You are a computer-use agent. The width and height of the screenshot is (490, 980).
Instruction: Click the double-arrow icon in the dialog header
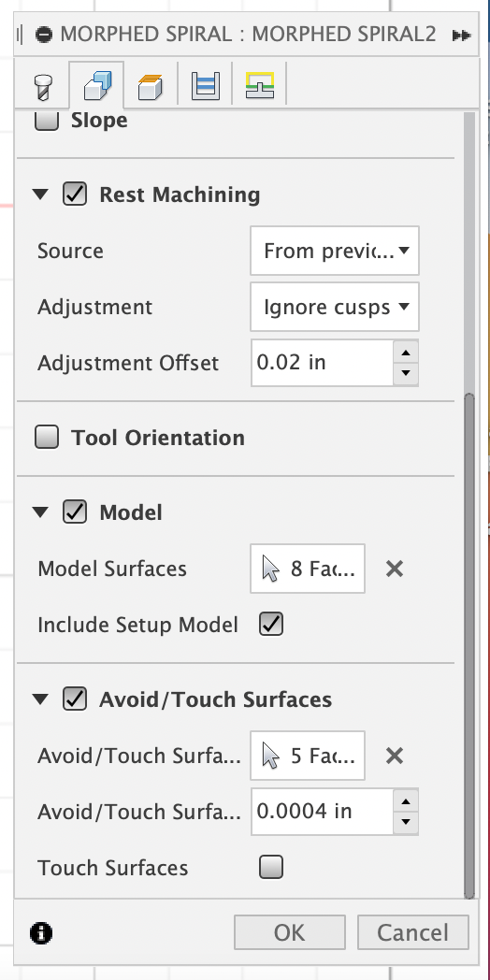pyautogui.click(x=461, y=35)
